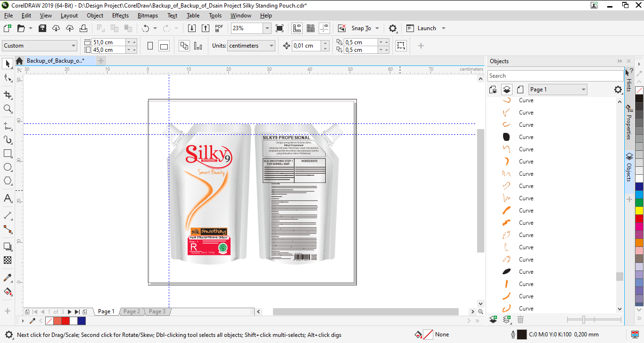
Task: Open the File menu
Action: coord(8,16)
